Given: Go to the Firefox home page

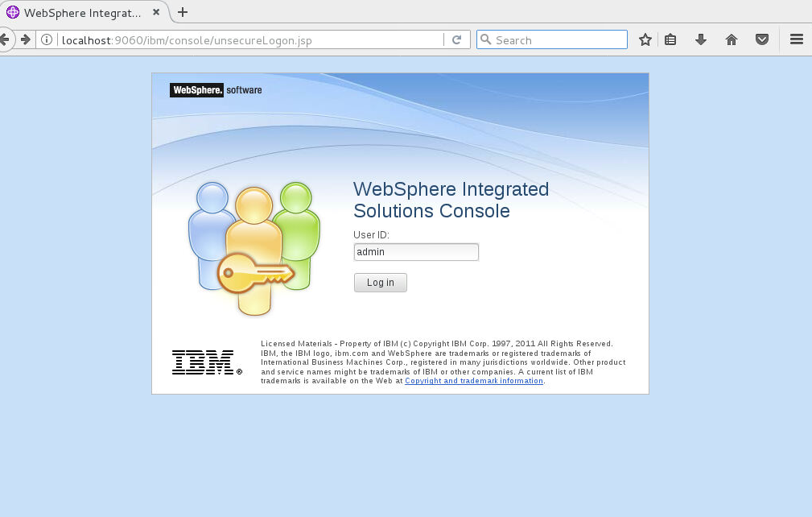Looking at the screenshot, I should click(x=732, y=39).
